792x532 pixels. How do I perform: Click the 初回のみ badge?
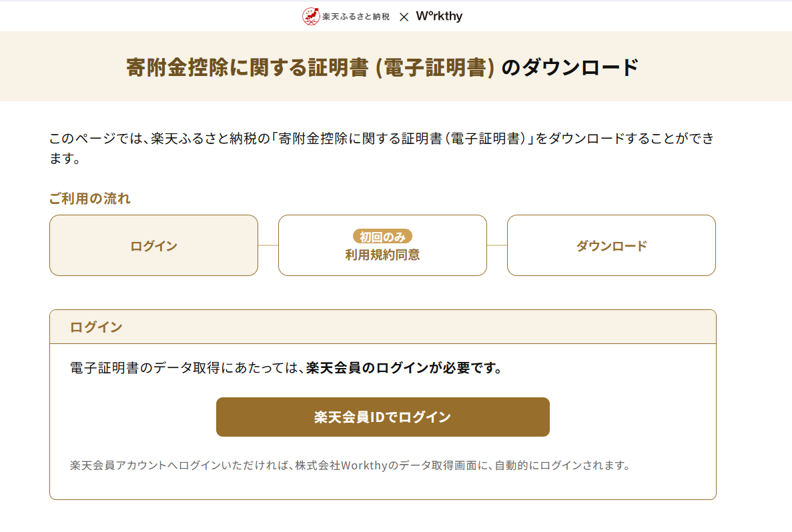pos(382,237)
